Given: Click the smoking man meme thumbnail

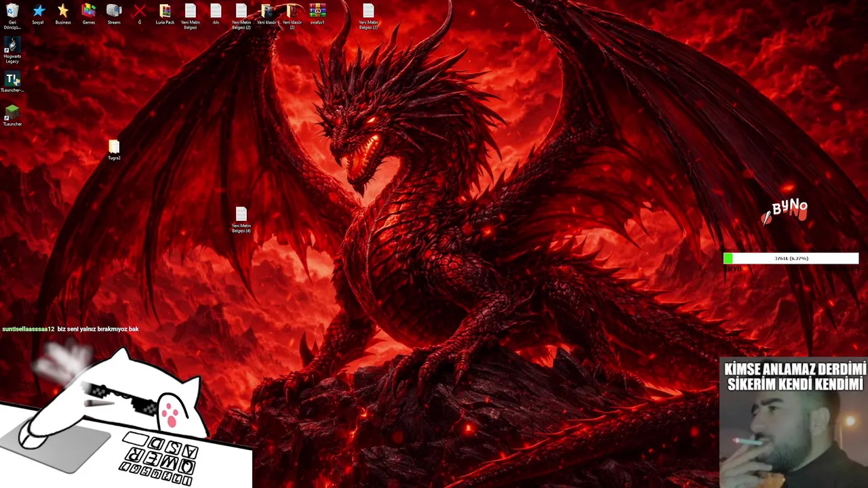Looking at the screenshot, I should click(x=793, y=423).
